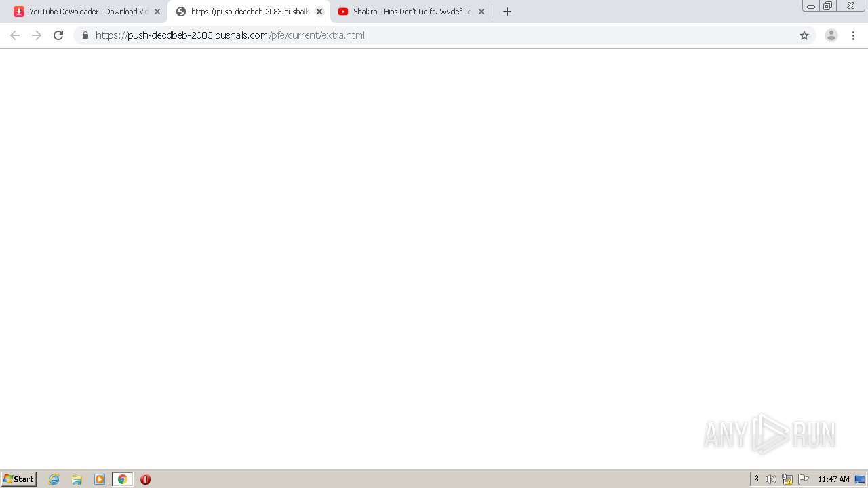
Task: Open the Chrome profile avatar
Action: click(x=831, y=35)
